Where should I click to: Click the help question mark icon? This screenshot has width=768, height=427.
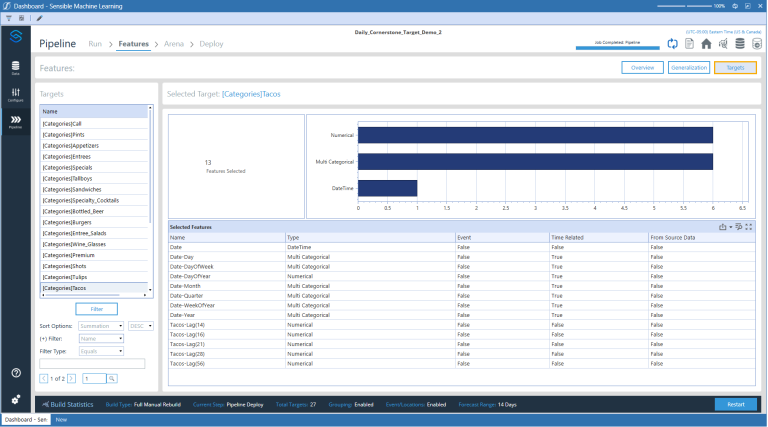15,373
